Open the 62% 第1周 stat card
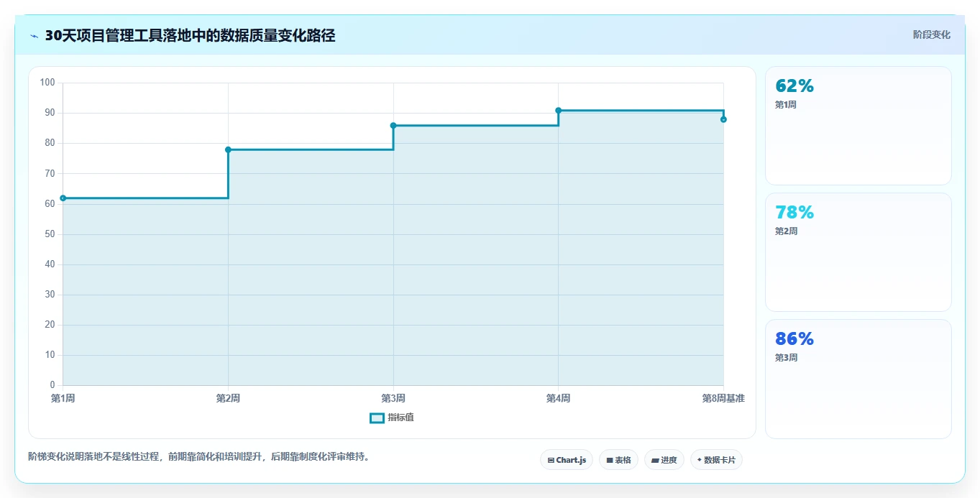 (x=858, y=126)
